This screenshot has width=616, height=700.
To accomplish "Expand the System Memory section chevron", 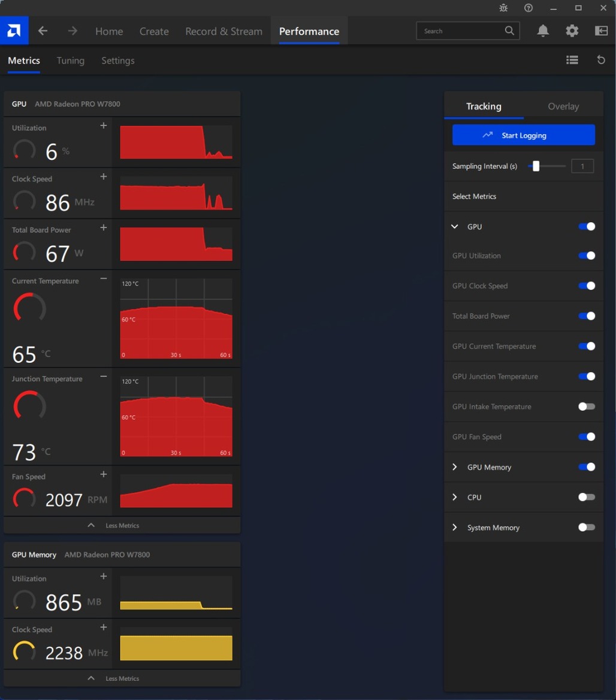I will point(455,527).
